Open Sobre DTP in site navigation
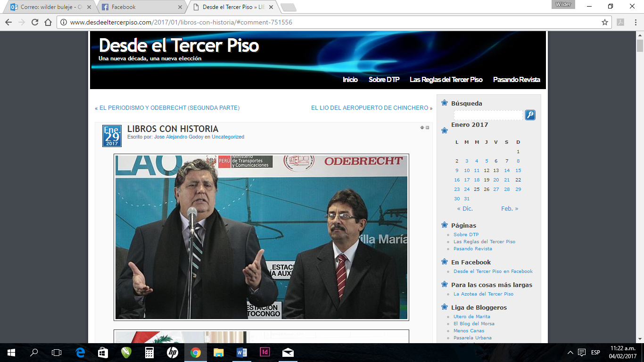 pos(384,80)
